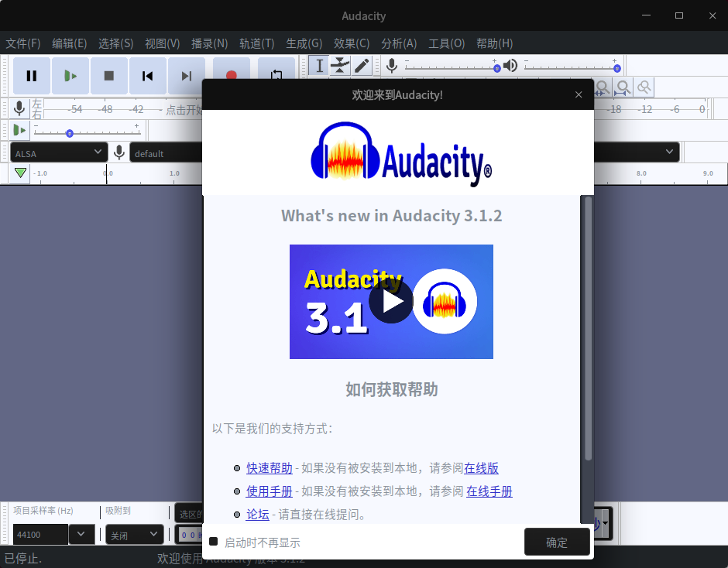Select the Envelope tool
The height and width of the screenshot is (568, 728).
pyautogui.click(x=339, y=67)
